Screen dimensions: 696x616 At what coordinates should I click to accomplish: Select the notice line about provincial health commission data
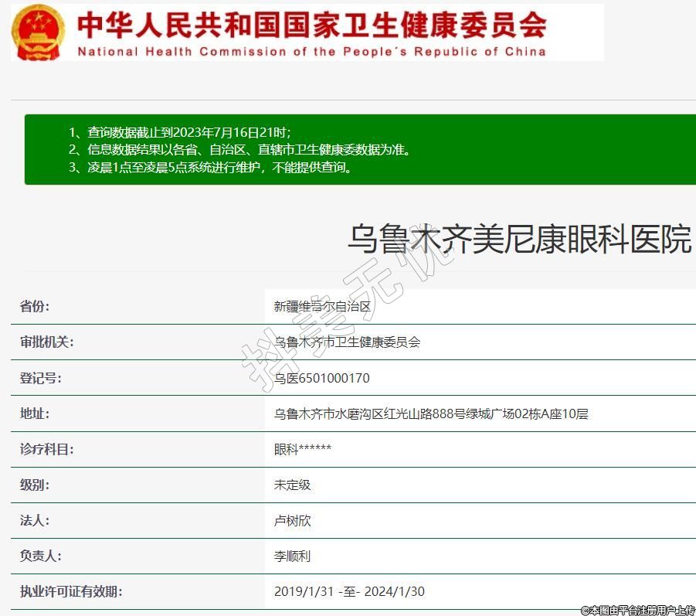pyautogui.click(x=239, y=150)
